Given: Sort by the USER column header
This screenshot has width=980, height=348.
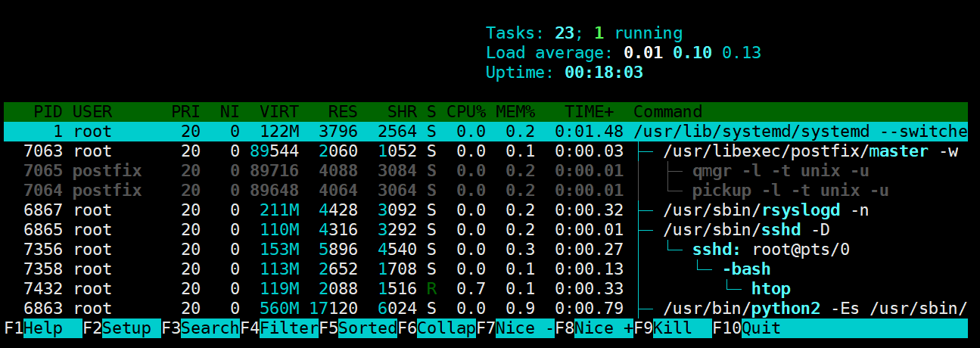Looking at the screenshot, I should point(92,112).
